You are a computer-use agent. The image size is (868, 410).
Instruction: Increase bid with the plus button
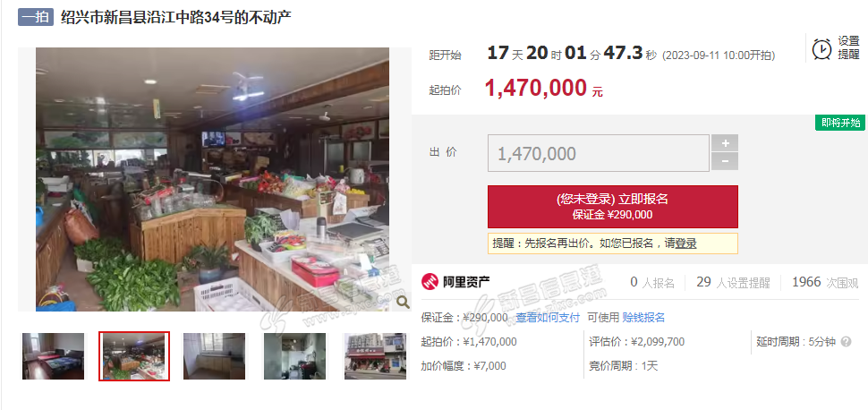(x=725, y=143)
